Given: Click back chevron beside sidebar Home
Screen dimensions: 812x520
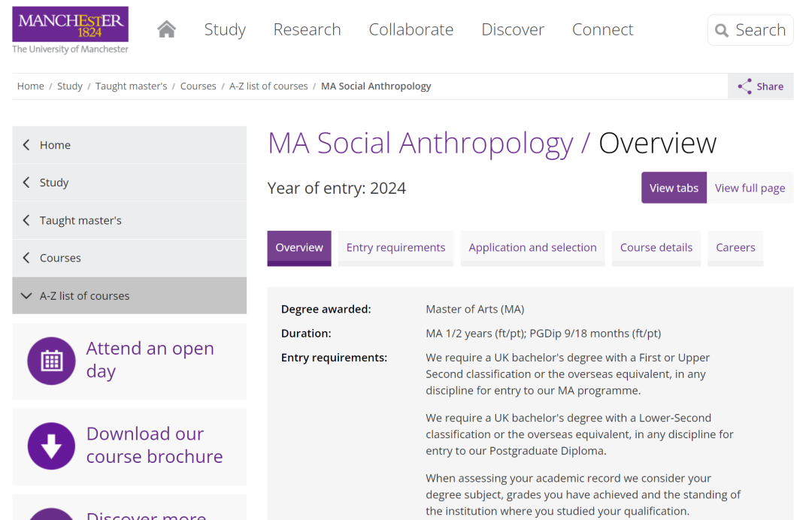Looking at the screenshot, I should [x=26, y=145].
